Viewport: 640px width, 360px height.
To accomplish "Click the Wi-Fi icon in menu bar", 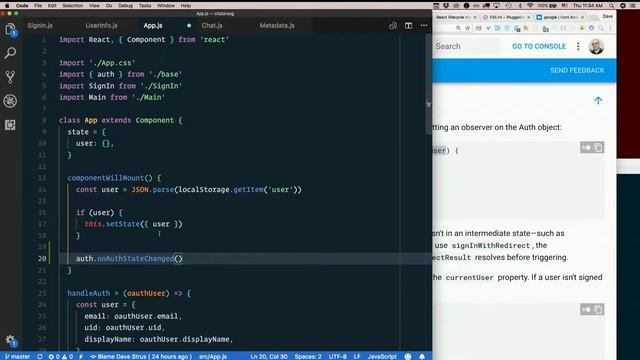I will pos(530,6).
